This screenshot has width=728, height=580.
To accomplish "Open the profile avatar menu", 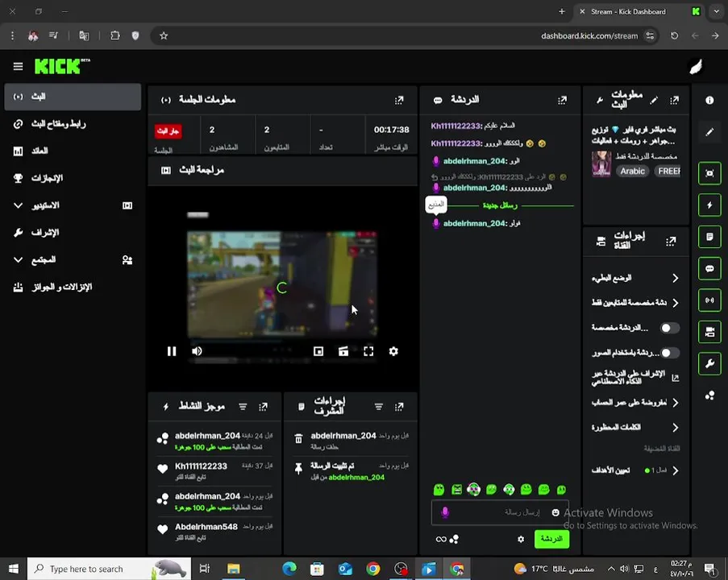I will [696, 67].
